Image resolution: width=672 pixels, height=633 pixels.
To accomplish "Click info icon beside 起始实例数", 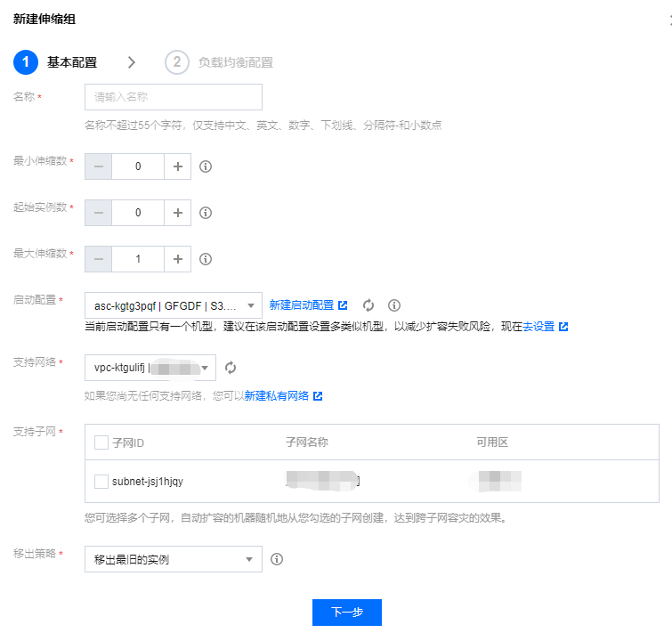I will (206, 213).
